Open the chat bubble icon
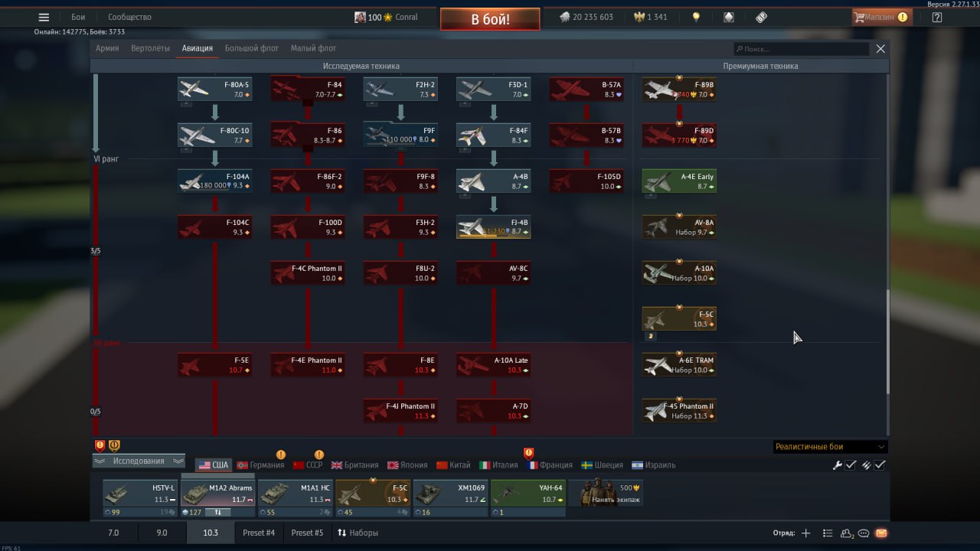980x551 pixels. tap(864, 533)
